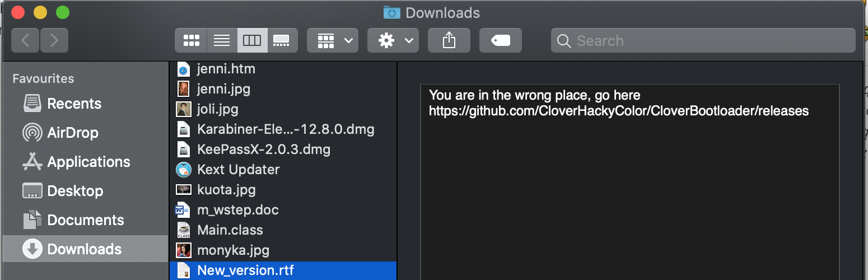868x280 pixels.
Task: Open the action gear menu
Action: click(x=393, y=40)
